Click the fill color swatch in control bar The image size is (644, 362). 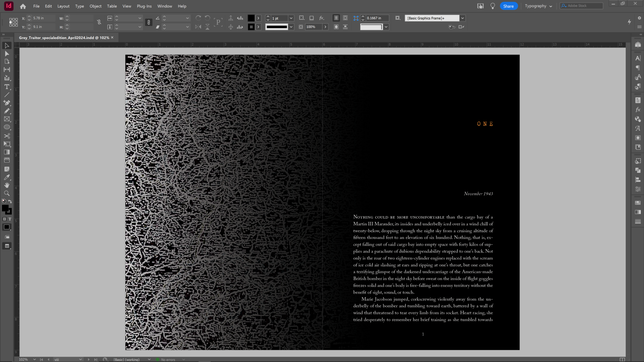coord(251,18)
